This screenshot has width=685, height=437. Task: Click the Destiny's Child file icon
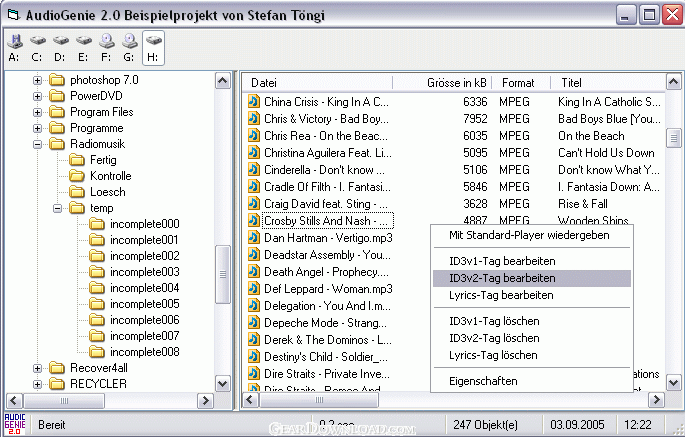click(253, 357)
